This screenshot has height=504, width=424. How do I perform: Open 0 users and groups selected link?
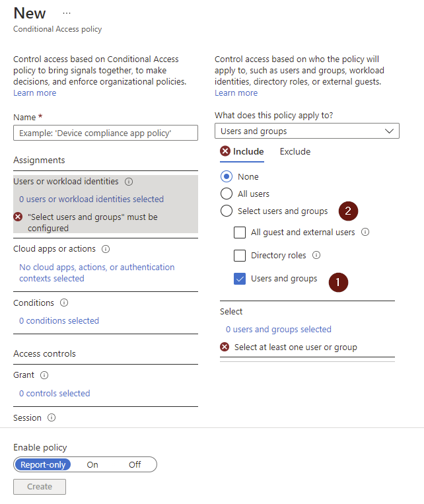[279, 330]
